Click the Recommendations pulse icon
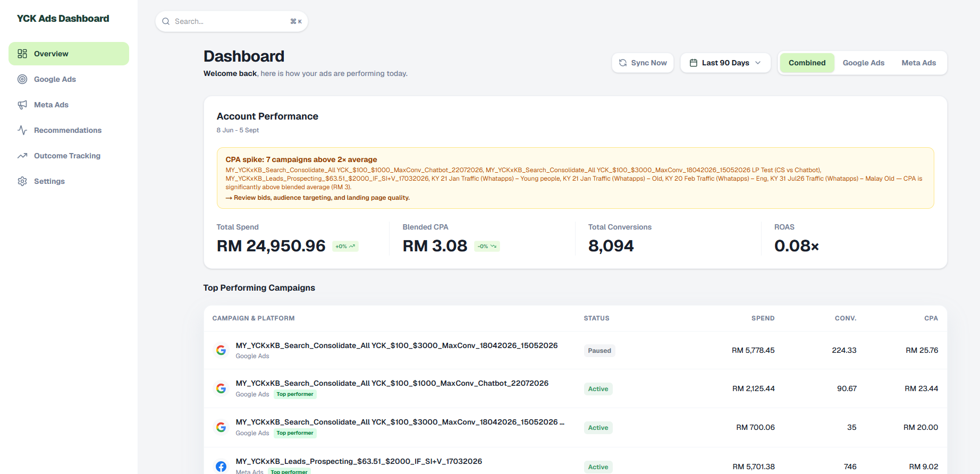The image size is (980, 474). tap(22, 130)
